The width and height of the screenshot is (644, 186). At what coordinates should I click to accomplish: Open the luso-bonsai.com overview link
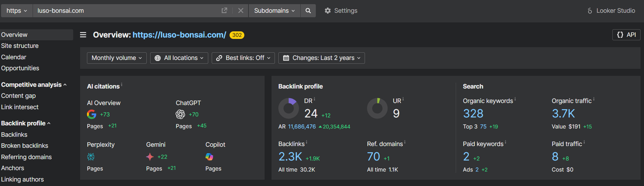tap(179, 35)
